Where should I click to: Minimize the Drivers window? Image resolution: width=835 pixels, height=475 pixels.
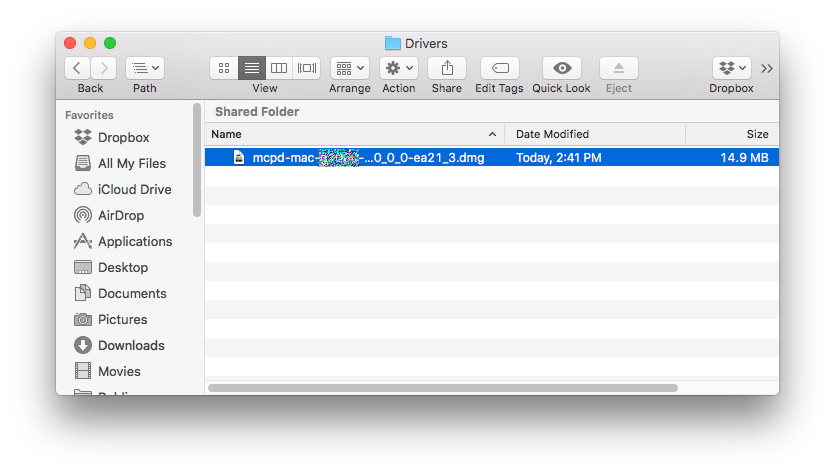coord(90,43)
